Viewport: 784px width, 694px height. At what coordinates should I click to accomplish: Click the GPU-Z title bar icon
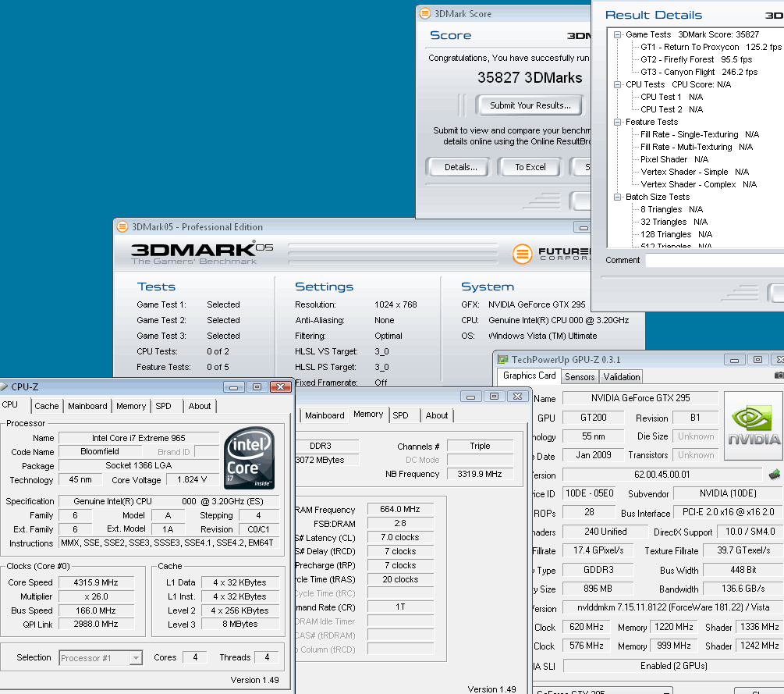coord(502,359)
